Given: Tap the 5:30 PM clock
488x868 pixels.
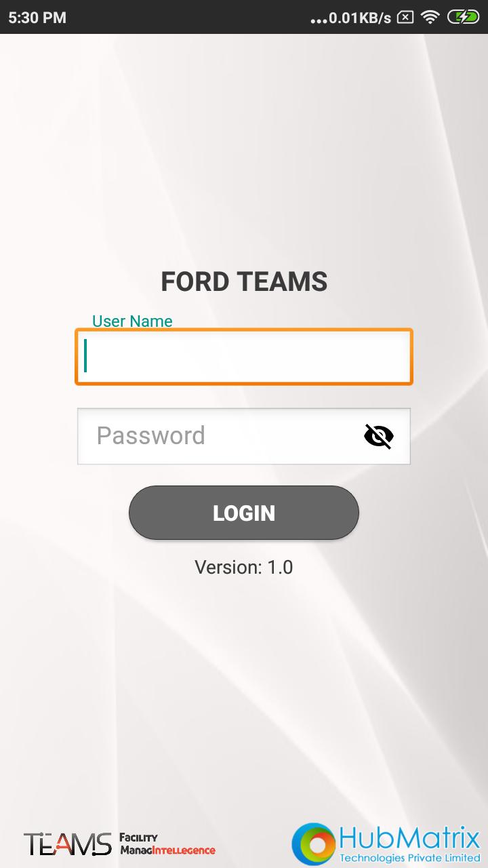Looking at the screenshot, I should tap(37, 18).
